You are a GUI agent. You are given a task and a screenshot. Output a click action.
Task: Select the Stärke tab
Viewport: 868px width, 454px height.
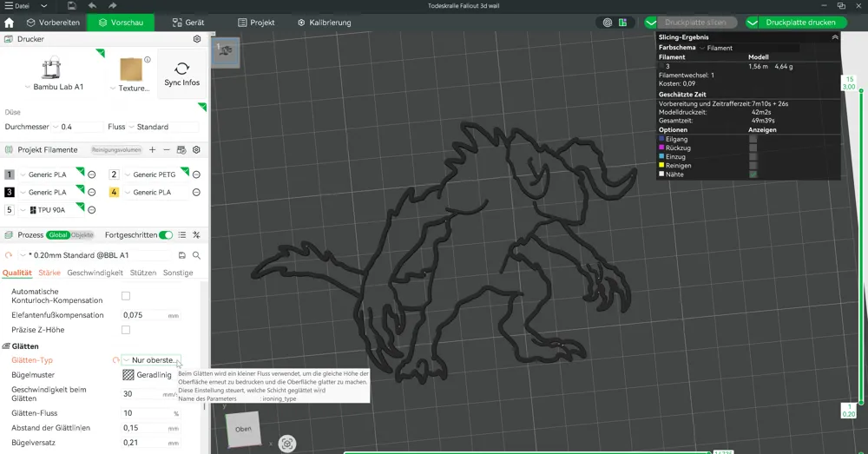click(49, 273)
